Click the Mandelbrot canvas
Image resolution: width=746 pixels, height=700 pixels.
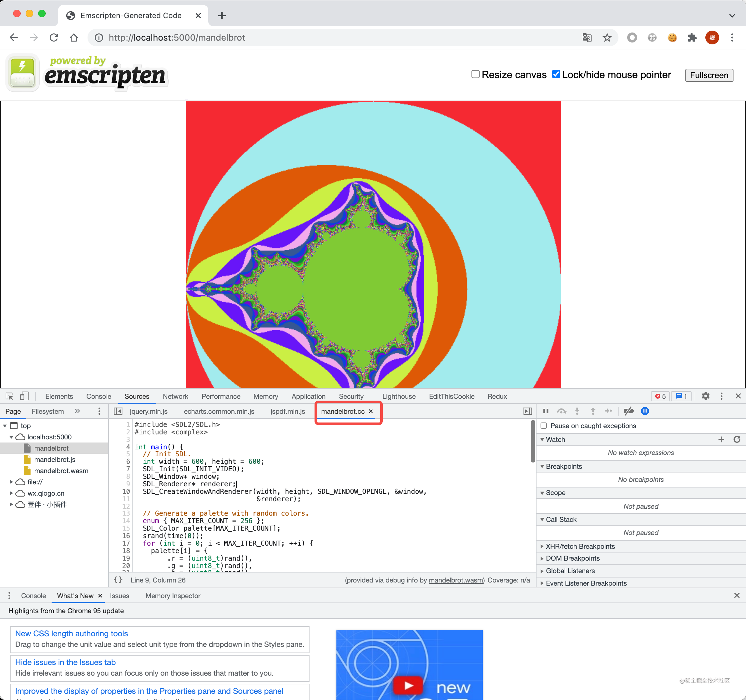pos(373,245)
